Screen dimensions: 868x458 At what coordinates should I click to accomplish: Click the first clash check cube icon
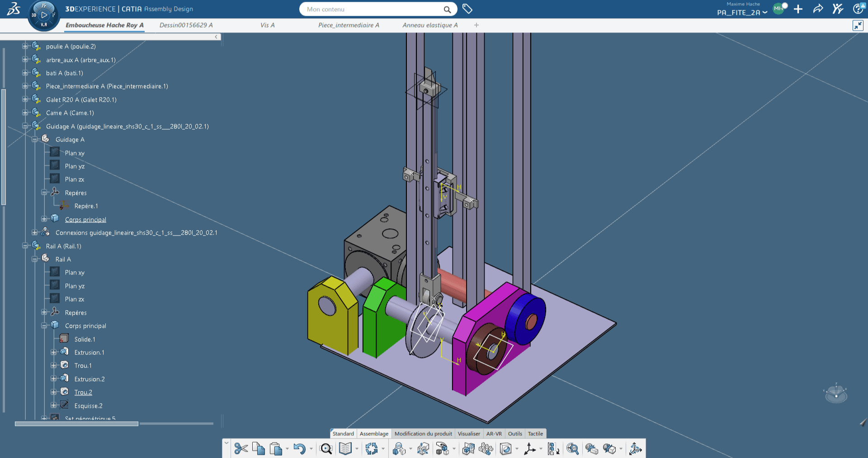[x=591, y=449]
